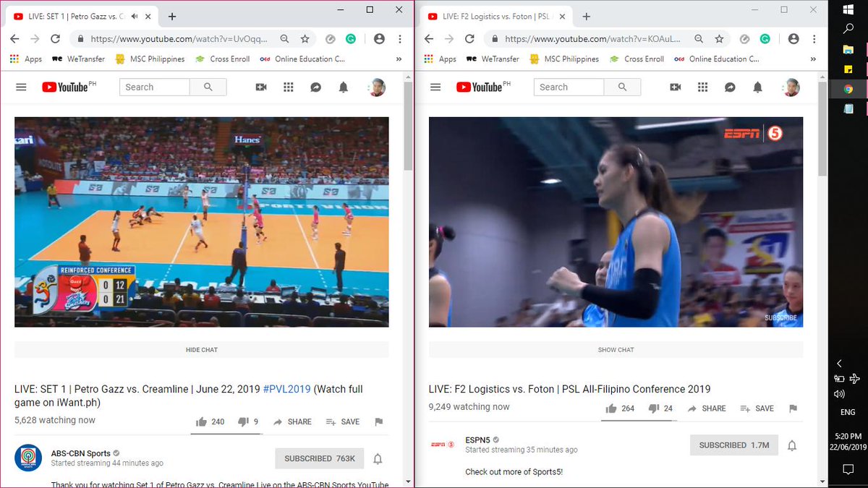Open Apps shortcut in right bookmarks bar
868x488 pixels.
click(x=440, y=59)
